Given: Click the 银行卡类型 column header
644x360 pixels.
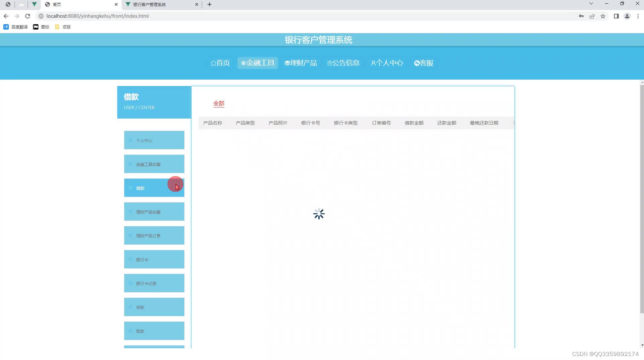Looking at the screenshot, I should pos(346,123).
